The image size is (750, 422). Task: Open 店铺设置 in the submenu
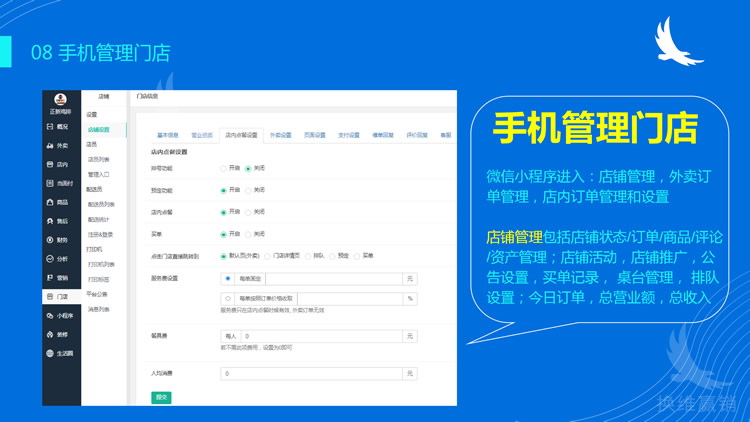[99, 130]
